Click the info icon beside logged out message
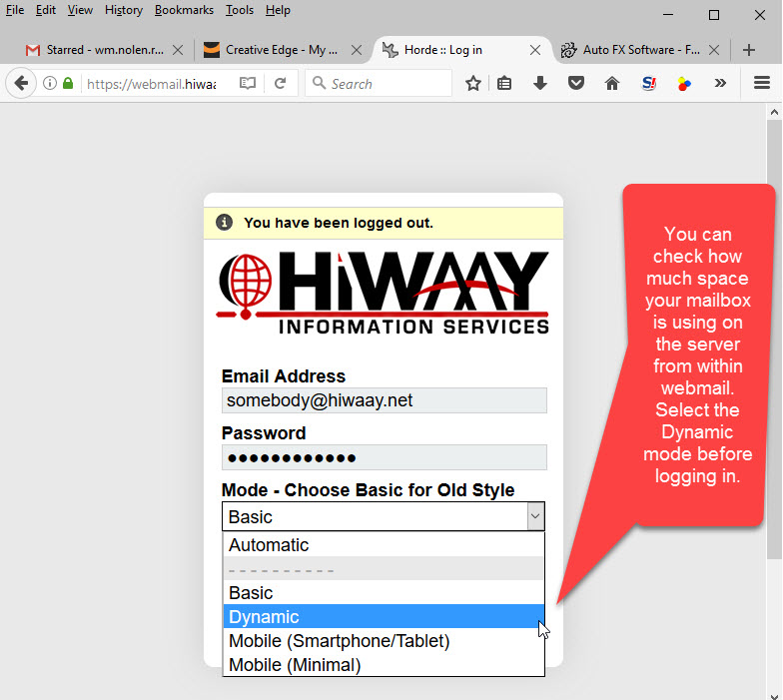The height and width of the screenshot is (700, 783). 224,222
